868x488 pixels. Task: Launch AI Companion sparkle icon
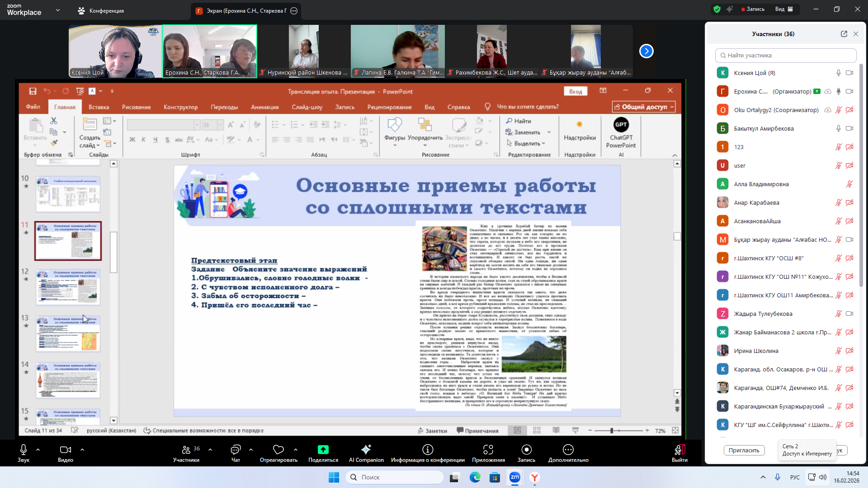click(x=366, y=450)
